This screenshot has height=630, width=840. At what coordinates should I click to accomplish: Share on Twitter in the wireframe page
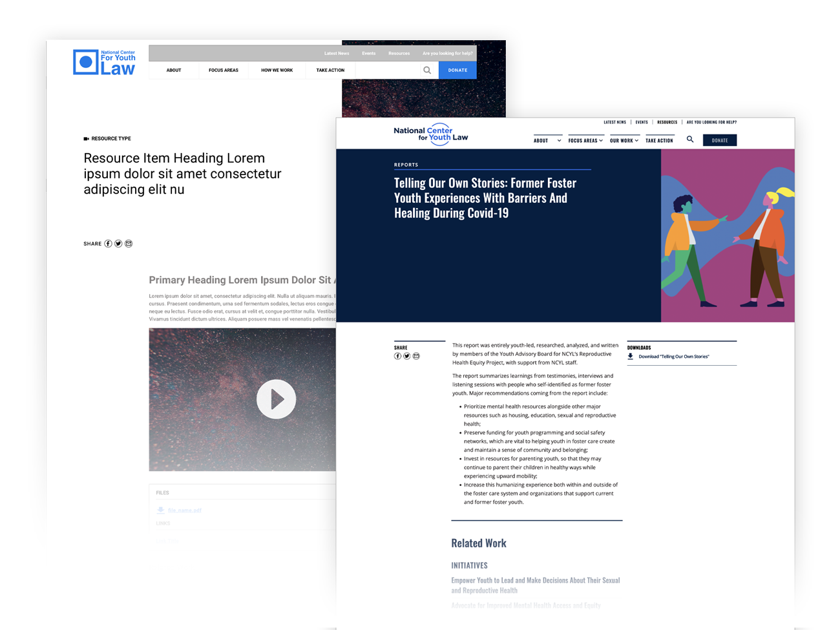click(118, 244)
